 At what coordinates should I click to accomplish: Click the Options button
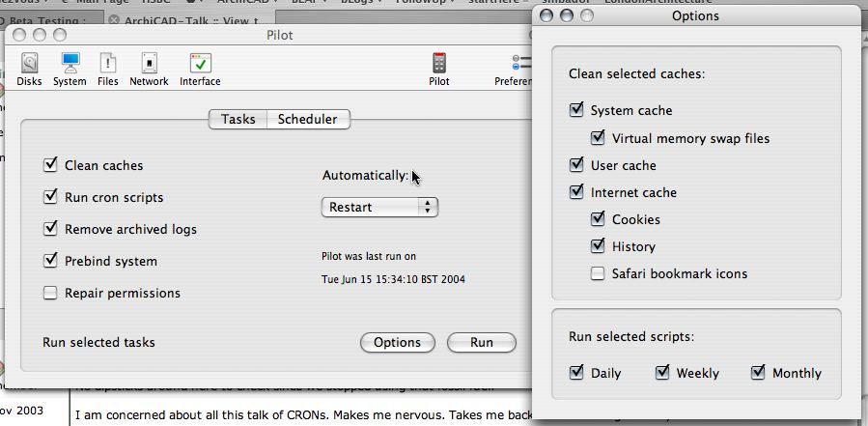[397, 342]
